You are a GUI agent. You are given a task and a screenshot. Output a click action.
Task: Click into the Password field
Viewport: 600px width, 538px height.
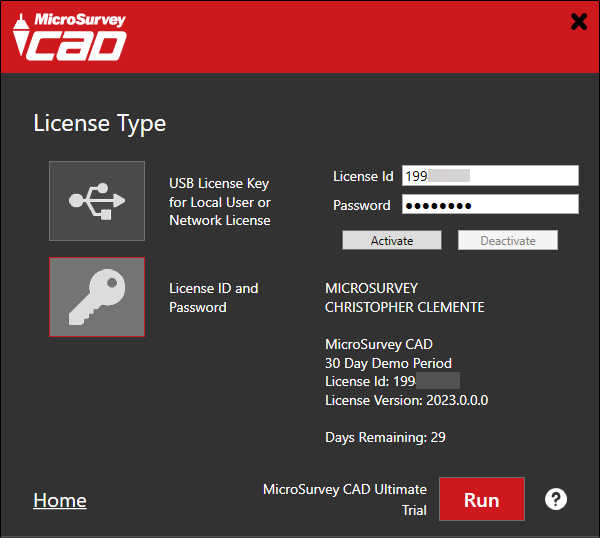[490, 204]
